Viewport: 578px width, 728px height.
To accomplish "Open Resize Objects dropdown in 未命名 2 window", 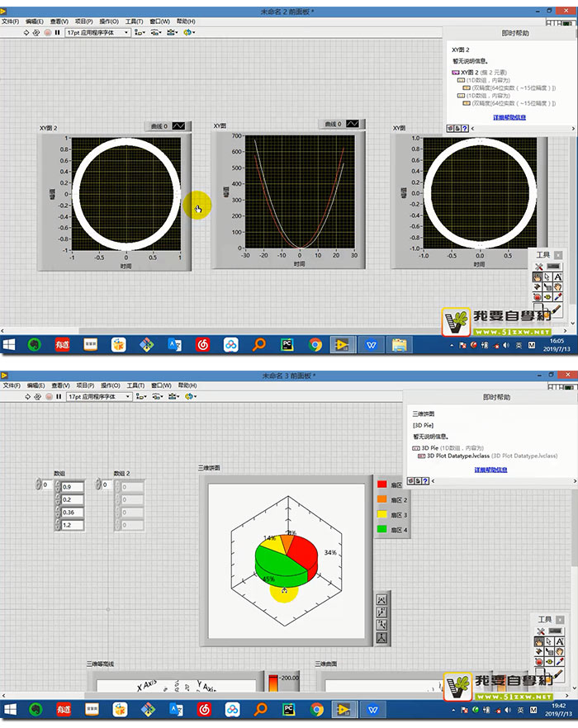I will click(x=173, y=32).
